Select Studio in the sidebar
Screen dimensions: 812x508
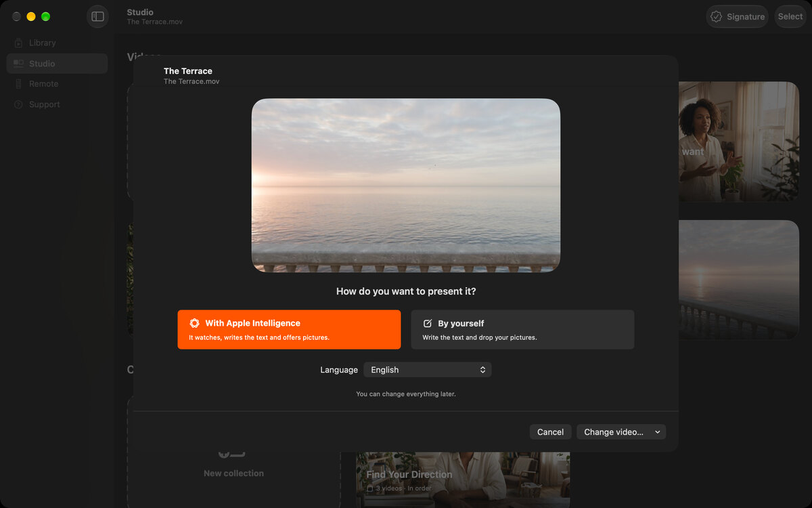point(57,64)
